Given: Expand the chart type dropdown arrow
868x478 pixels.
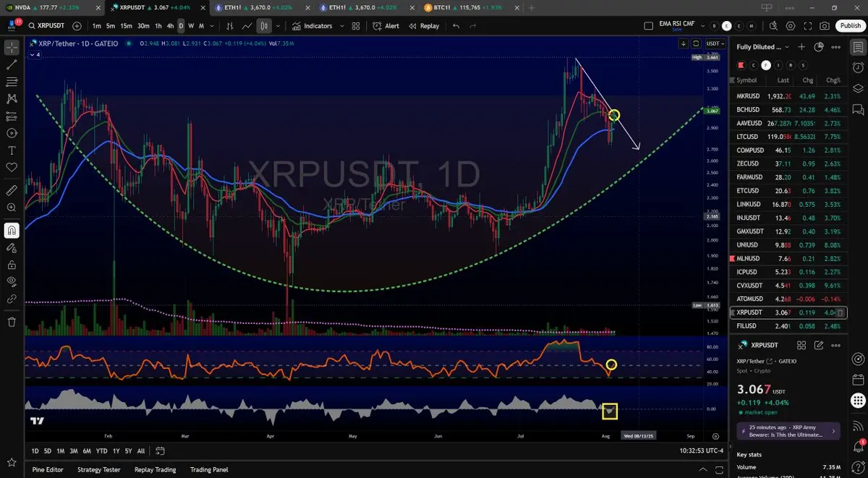Looking at the screenshot, I should click(278, 25).
